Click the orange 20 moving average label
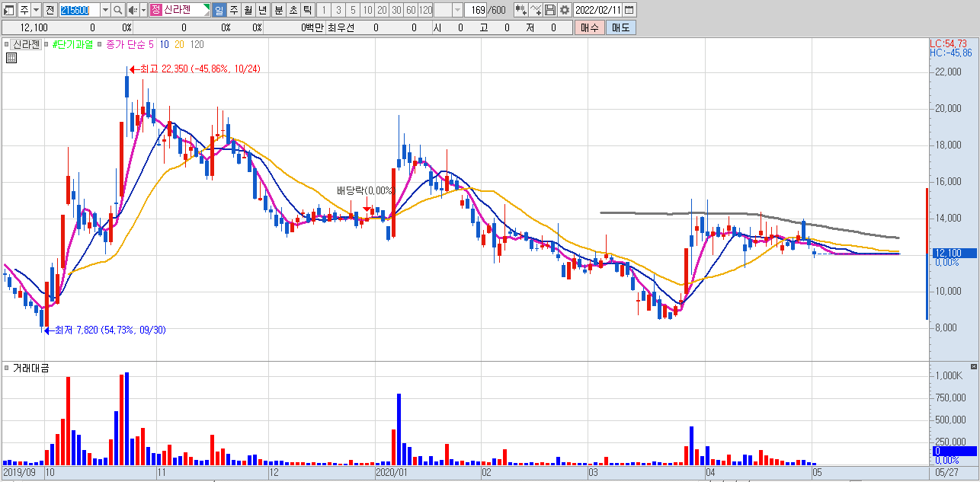The width and height of the screenshot is (980, 482). point(180,44)
